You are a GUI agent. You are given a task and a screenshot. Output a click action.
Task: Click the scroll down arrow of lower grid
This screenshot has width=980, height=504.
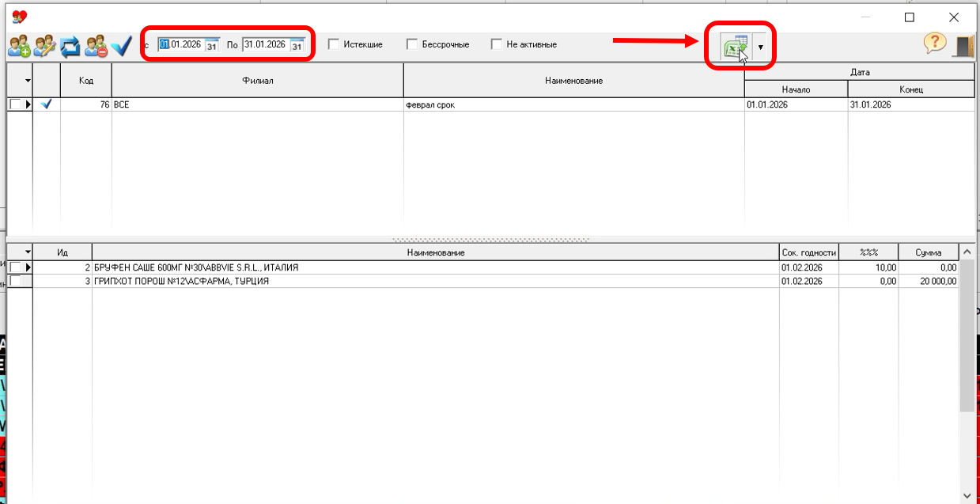coord(967,495)
